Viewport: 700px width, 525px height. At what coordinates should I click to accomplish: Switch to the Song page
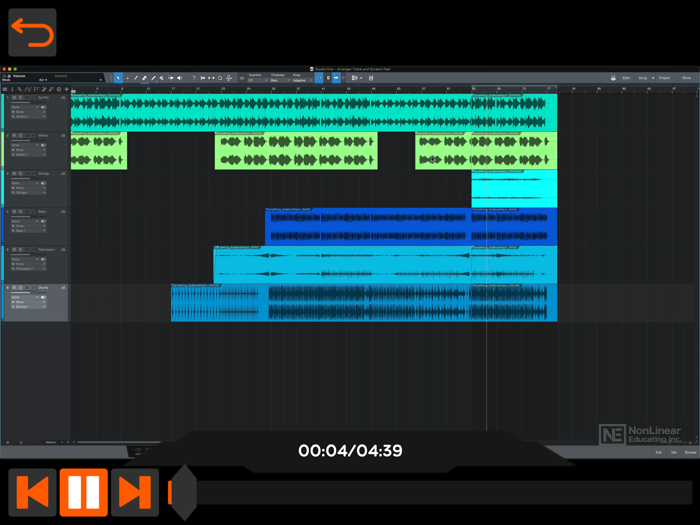pos(642,78)
